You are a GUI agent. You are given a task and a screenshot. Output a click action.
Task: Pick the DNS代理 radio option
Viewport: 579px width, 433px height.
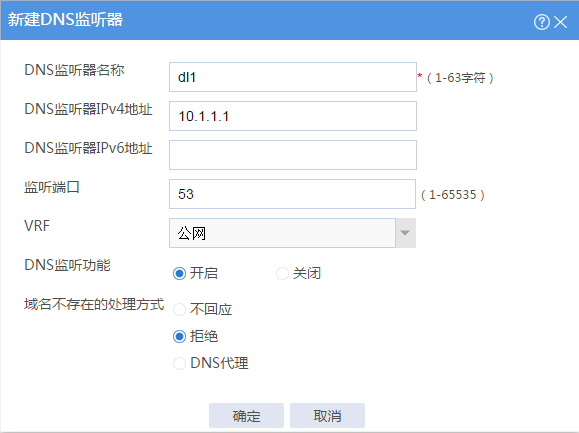179,363
